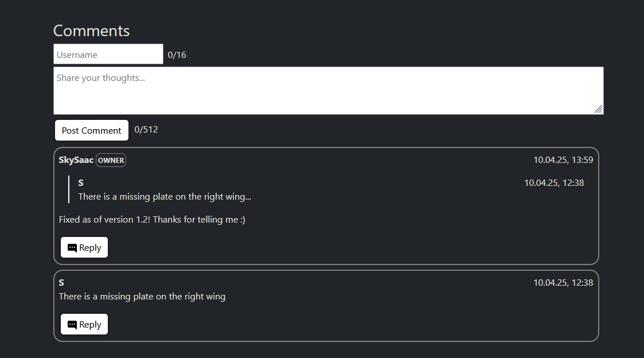Click Reply on SkySaac's comment
The image size is (644, 358).
point(84,247)
